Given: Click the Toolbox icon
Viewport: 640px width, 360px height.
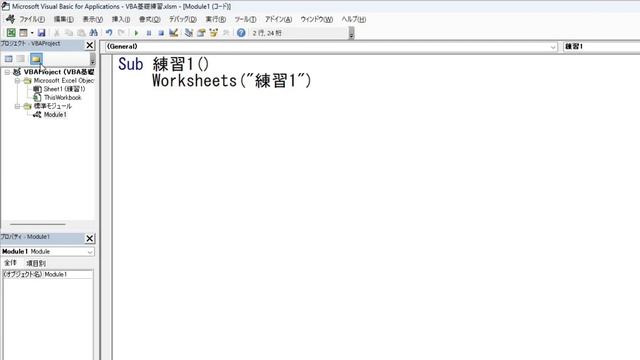Looking at the screenshot, I should tap(226, 33).
